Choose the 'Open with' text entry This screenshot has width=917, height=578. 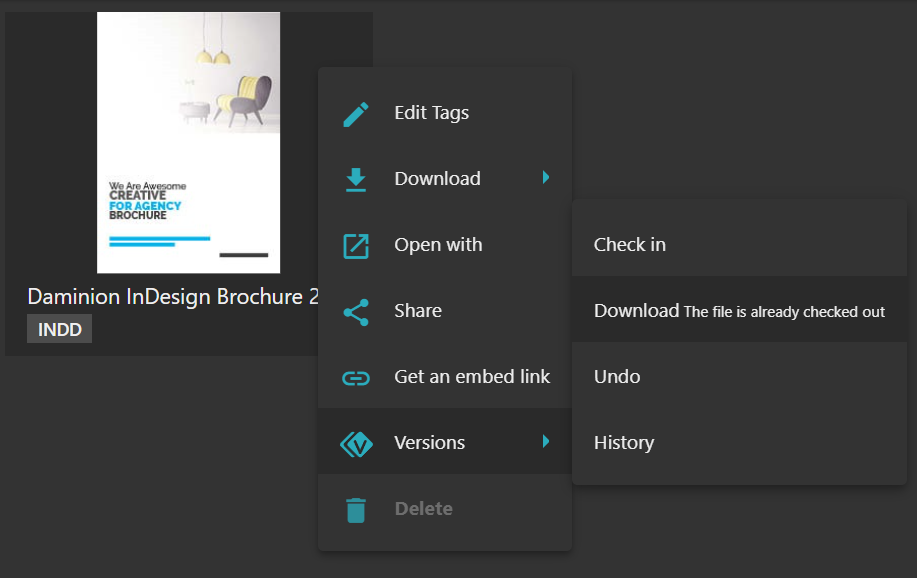438,245
